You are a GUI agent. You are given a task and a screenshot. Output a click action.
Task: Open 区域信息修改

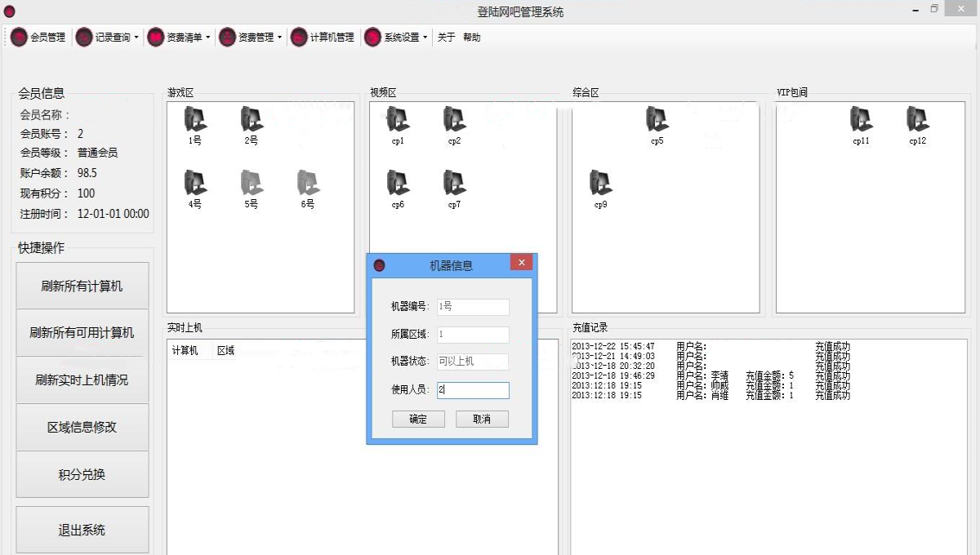(x=82, y=427)
